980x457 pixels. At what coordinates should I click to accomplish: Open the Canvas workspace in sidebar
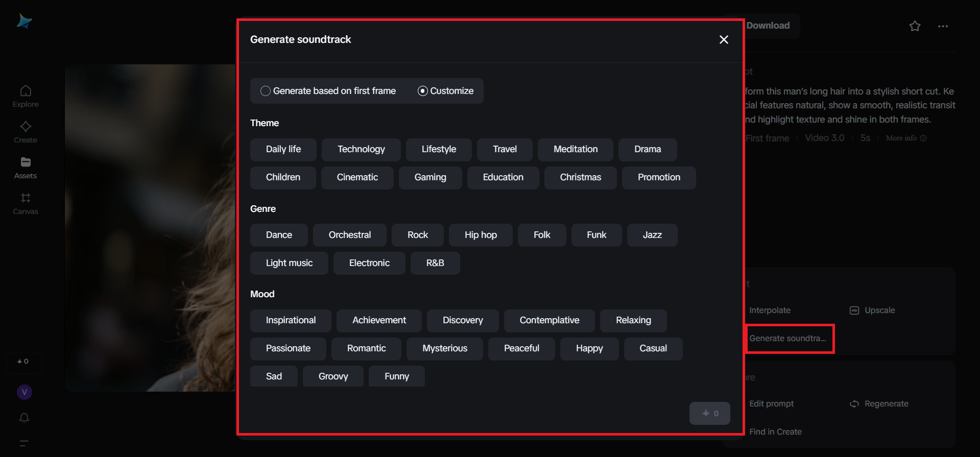pos(26,204)
